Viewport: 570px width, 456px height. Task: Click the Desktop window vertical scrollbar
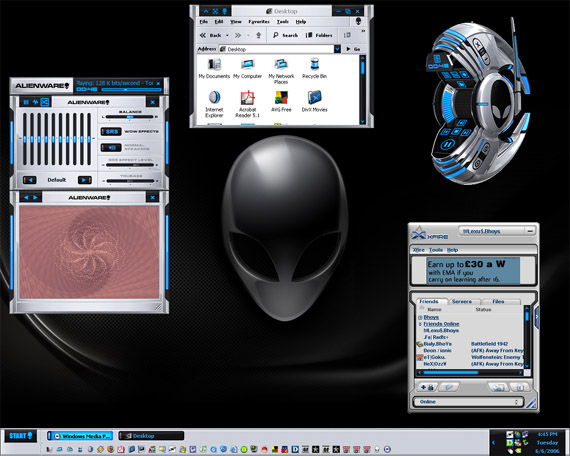(x=362, y=90)
